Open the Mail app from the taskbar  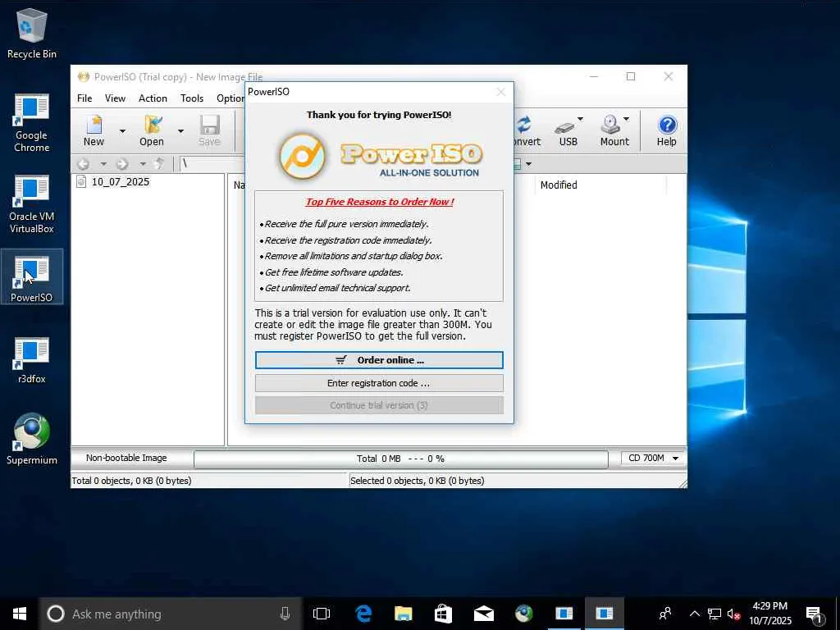click(x=484, y=614)
